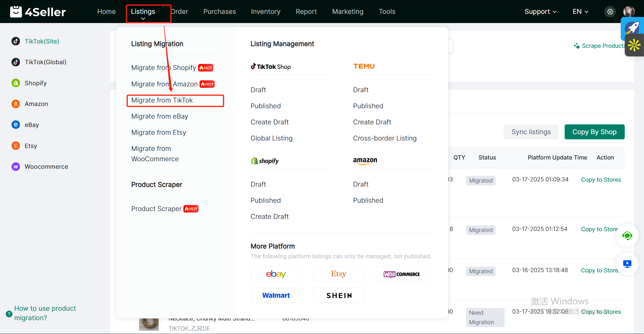Click the amazon logo heading

coord(365,161)
